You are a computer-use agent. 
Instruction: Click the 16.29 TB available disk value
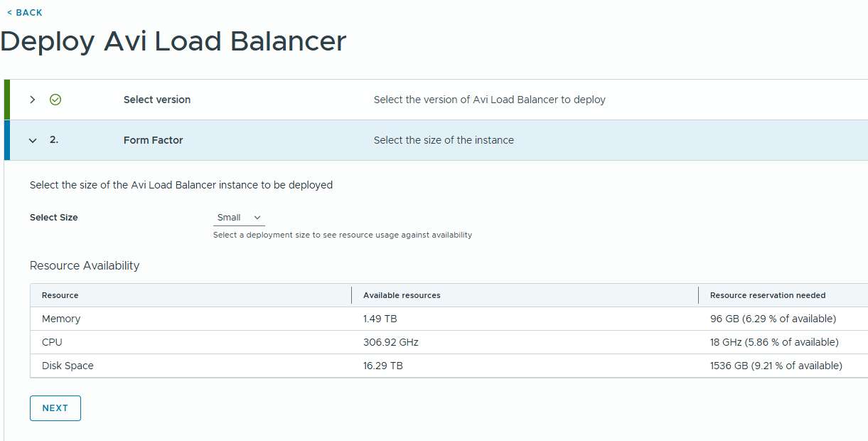[383, 366]
